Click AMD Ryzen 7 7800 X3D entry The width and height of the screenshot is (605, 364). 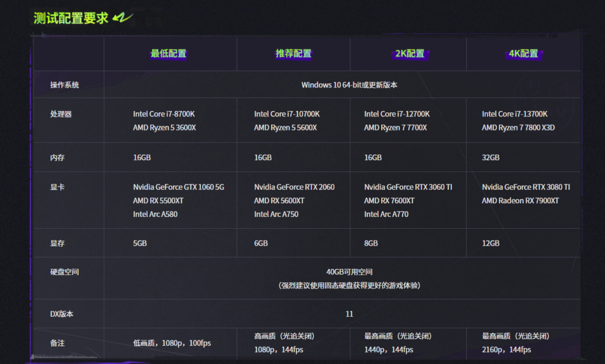tap(518, 128)
